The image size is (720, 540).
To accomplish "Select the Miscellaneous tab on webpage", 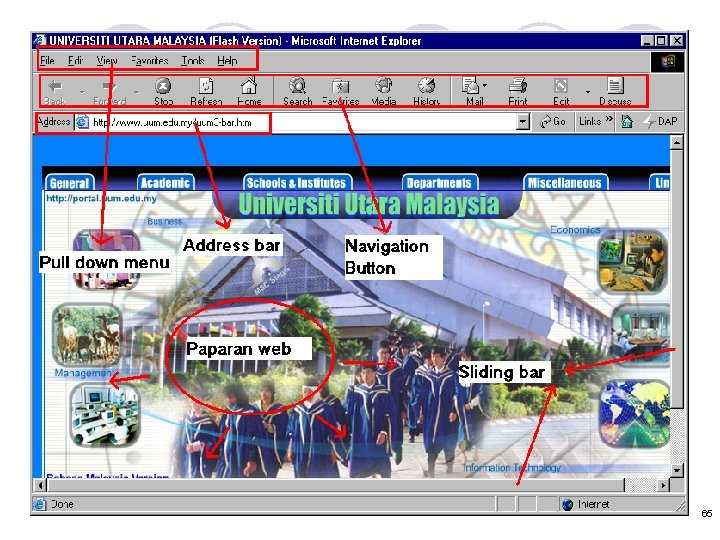I will point(565,183).
